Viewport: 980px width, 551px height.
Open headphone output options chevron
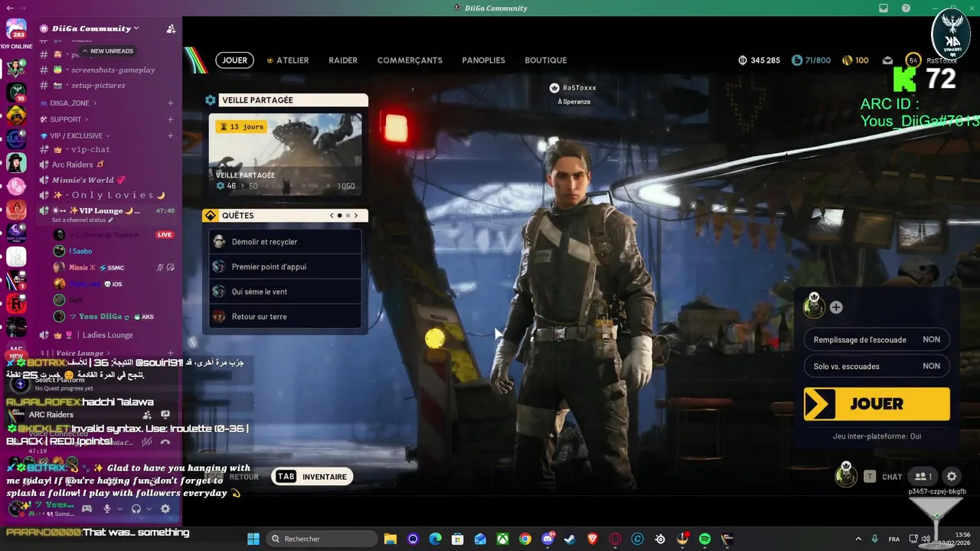[149, 509]
